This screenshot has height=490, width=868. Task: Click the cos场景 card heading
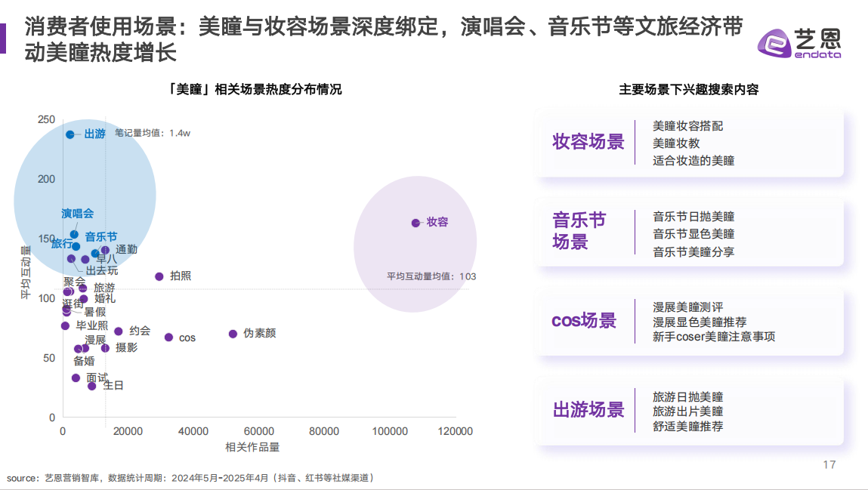point(583,321)
